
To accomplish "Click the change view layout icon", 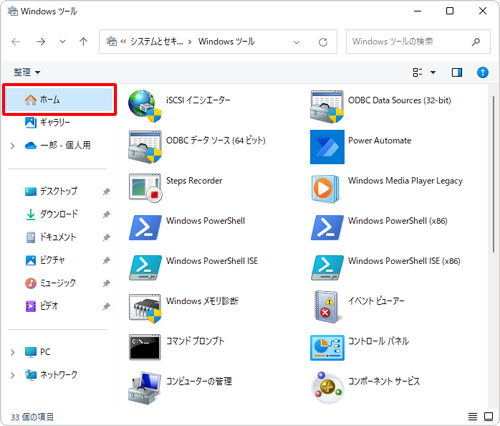I will [417, 72].
